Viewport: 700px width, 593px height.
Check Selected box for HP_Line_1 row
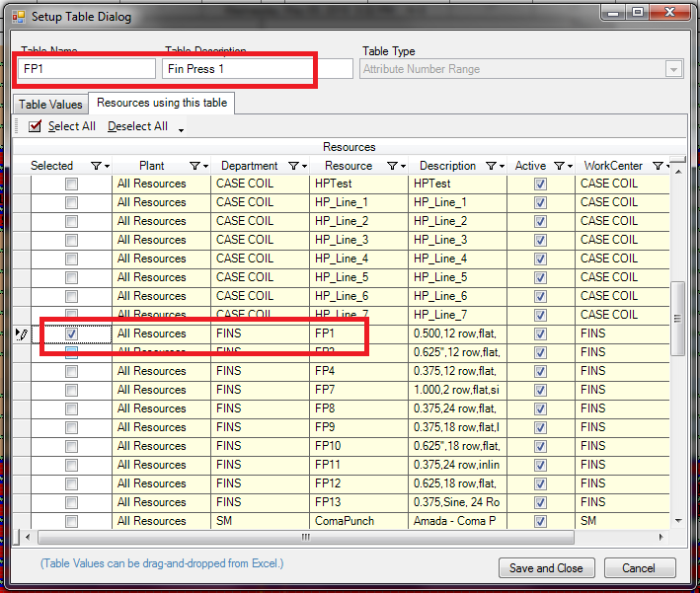click(71, 203)
